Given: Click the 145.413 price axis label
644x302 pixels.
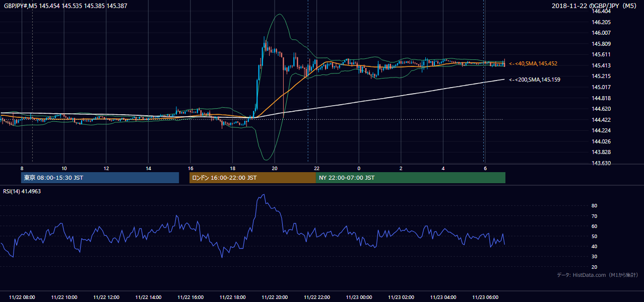Looking at the screenshot, I should coord(602,65).
